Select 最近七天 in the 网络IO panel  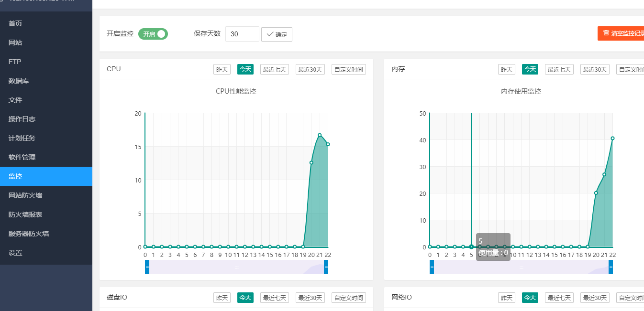pos(559,298)
